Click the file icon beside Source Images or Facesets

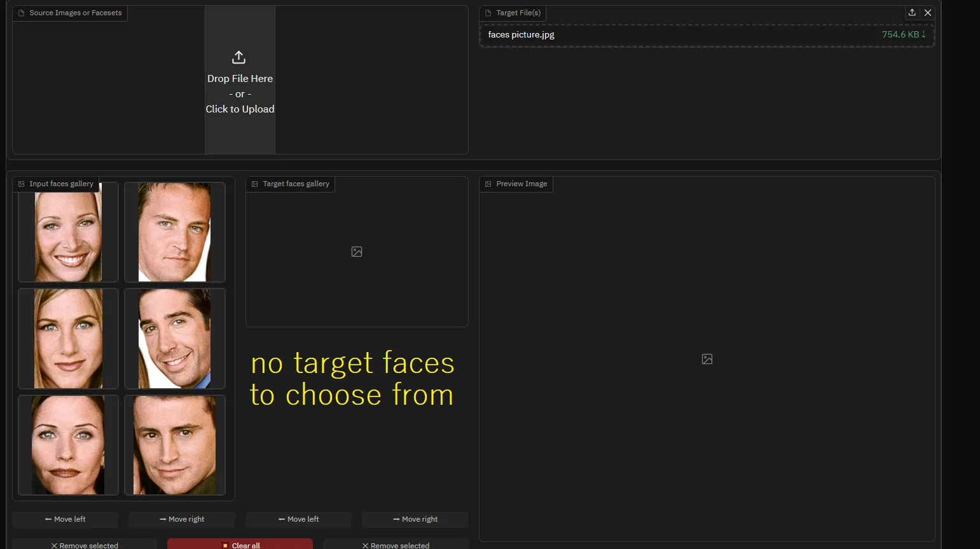(x=21, y=13)
